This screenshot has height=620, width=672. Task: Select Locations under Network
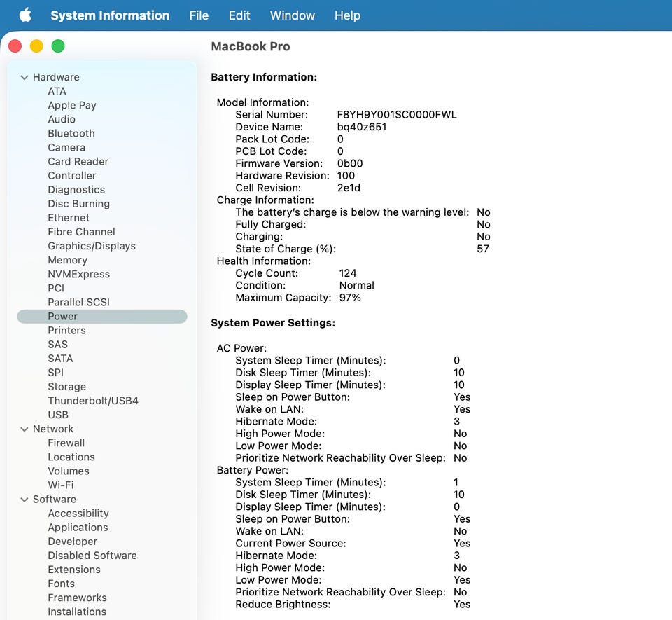[71, 457]
